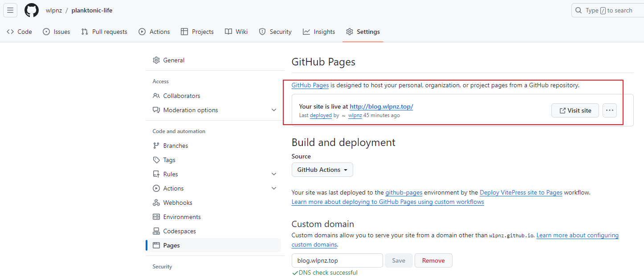Click the 'deployed' link in Last deployed
The image size is (644, 276).
point(321,115)
